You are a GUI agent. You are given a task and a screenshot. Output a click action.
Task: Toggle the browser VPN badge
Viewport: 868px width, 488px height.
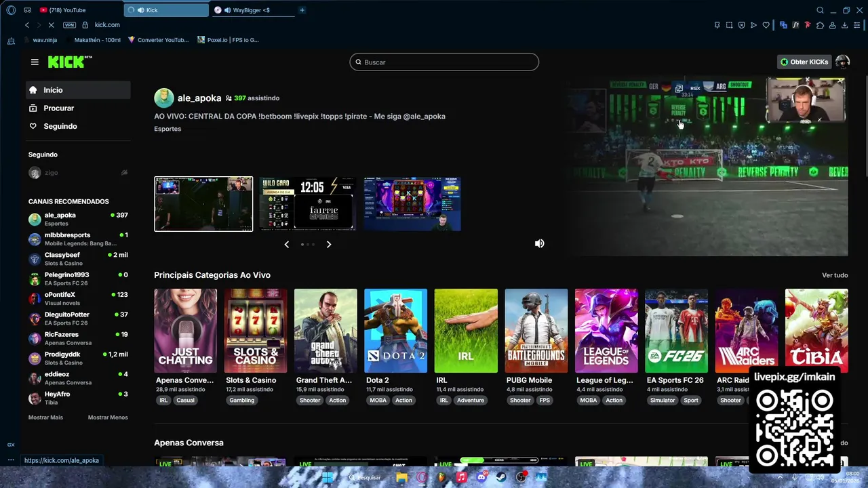tap(69, 25)
